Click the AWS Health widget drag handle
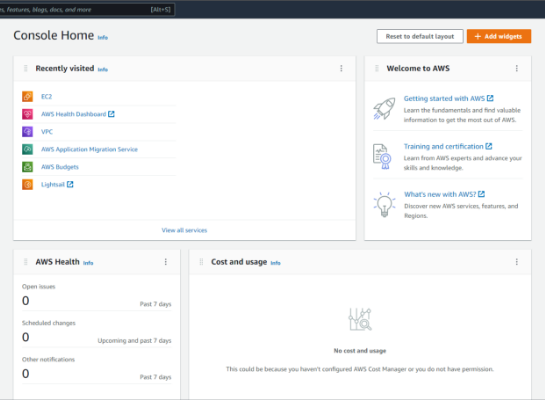 pos(25,262)
